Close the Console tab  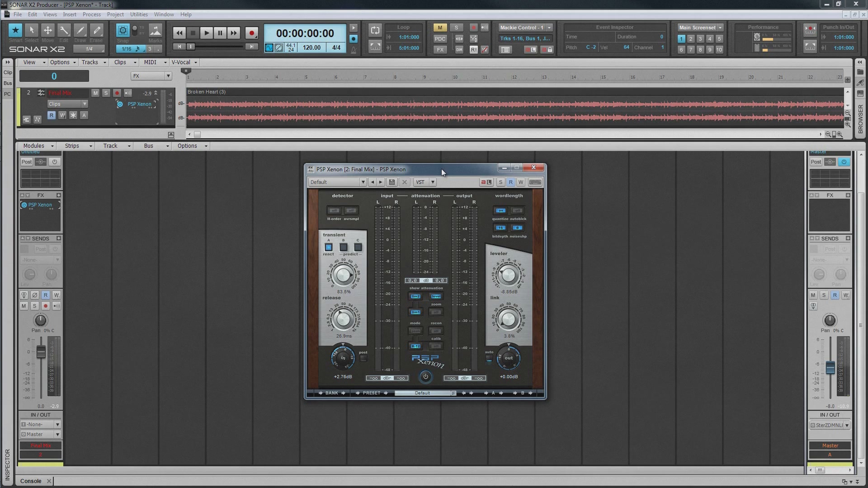49,481
